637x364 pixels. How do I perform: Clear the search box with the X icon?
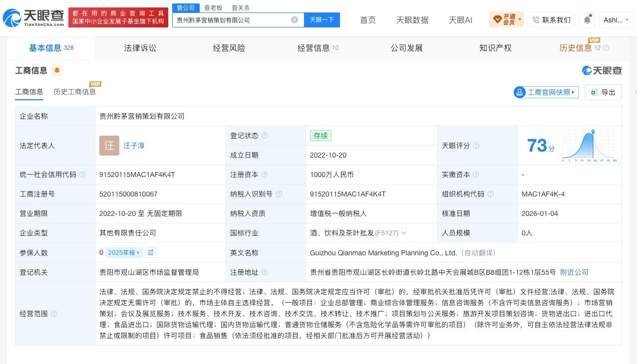tap(295, 20)
